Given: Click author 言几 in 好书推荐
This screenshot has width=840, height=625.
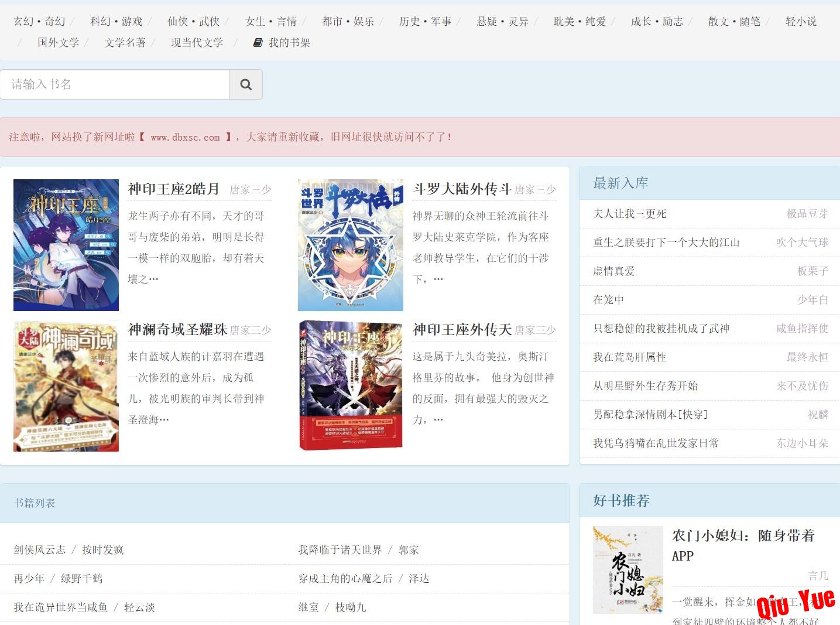Looking at the screenshot, I should click(818, 576).
